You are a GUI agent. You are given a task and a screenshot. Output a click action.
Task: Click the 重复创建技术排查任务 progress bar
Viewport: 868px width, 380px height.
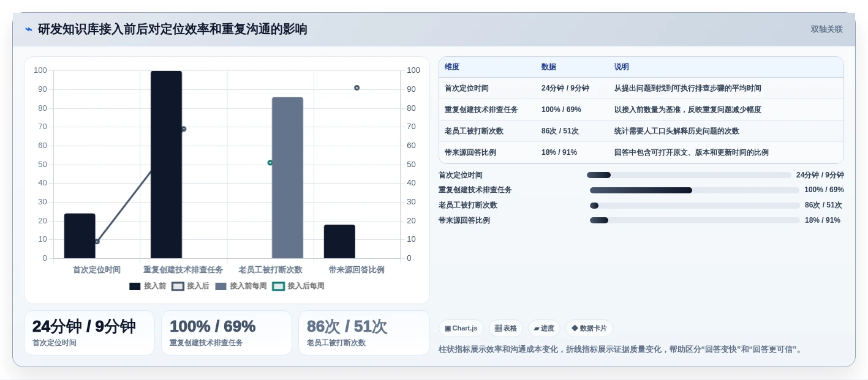coord(695,190)
